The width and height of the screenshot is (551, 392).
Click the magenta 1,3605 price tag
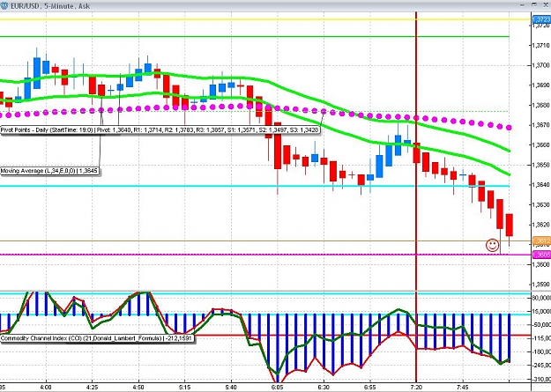point(542,255)
